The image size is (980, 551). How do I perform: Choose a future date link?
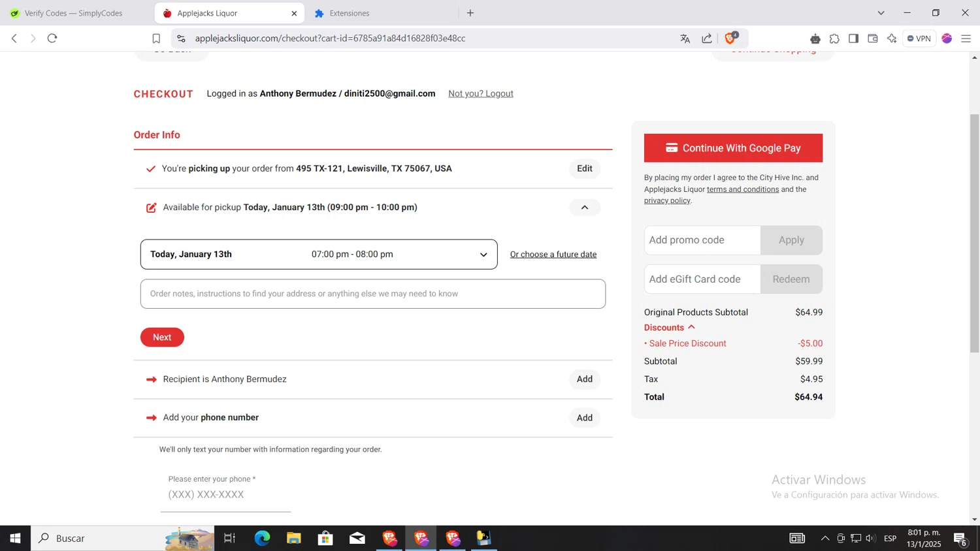[x=553, y=255]
